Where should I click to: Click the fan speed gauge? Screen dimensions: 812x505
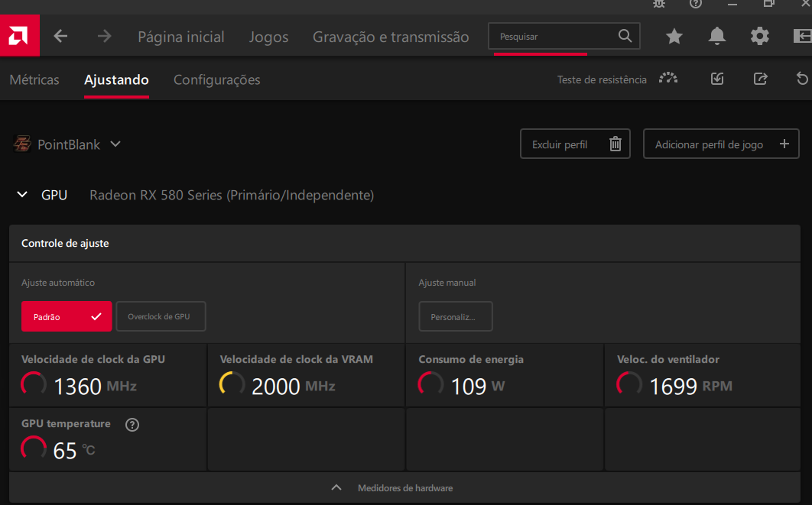tap(629, 384)
